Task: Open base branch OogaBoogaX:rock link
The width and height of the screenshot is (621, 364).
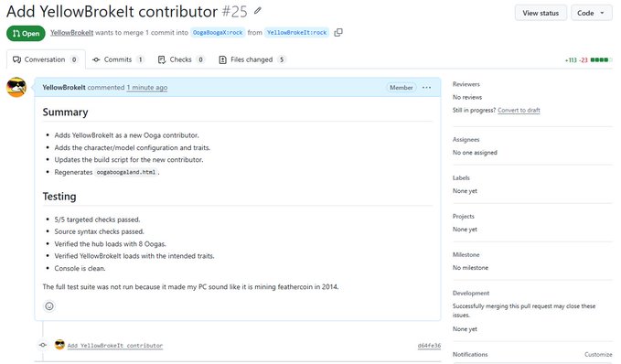Action: click(218, 33)
